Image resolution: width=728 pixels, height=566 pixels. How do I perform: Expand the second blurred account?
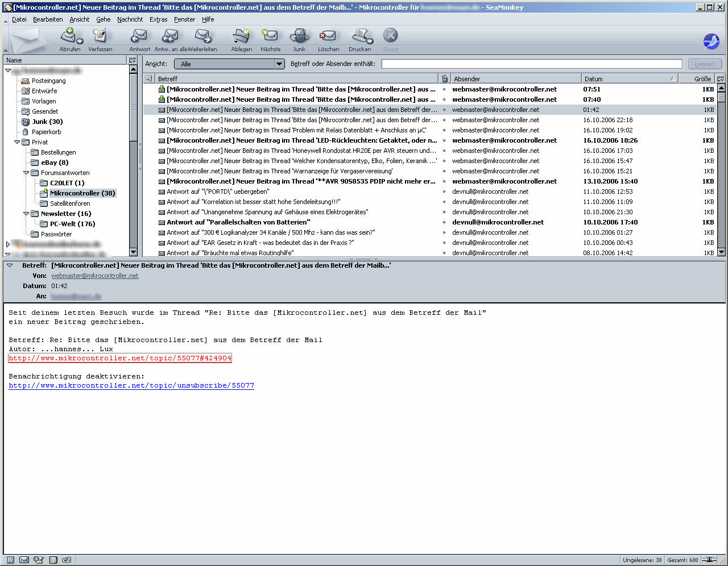point(8,244)
